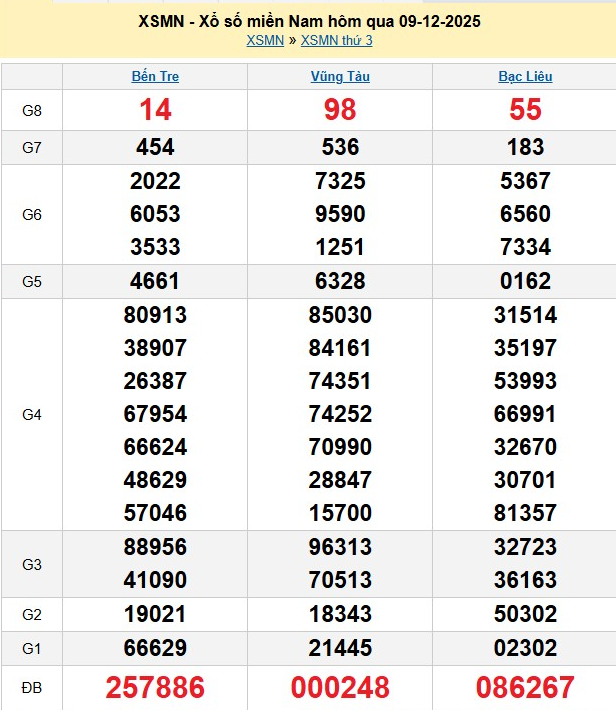Click G4 number 85030
The image size is (616, 710).
click(x=340, y=315)
